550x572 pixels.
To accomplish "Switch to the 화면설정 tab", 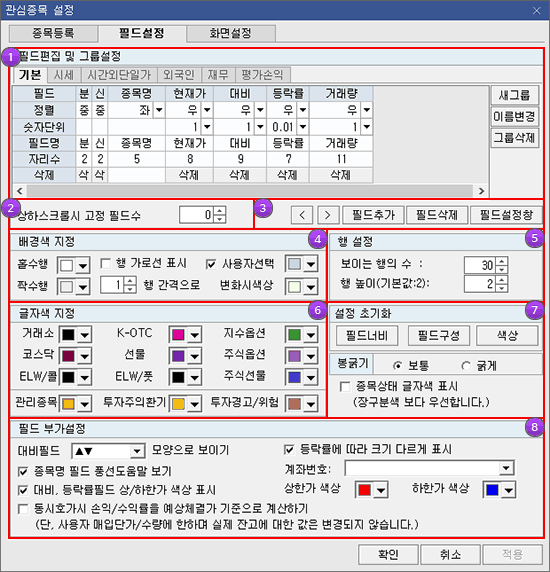I will point(231,34).
